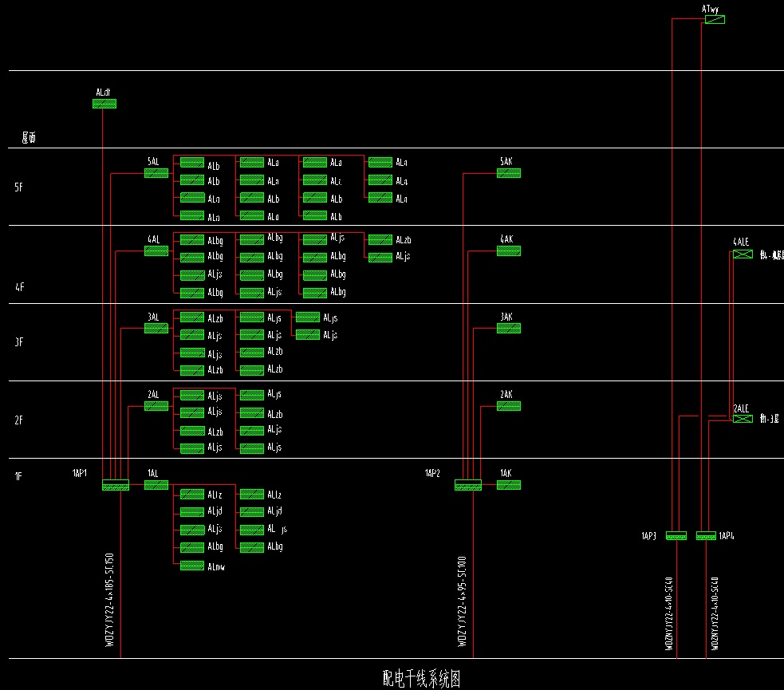
Task: Select the ALmw box symbol
Action: click(x=191, y=566)
